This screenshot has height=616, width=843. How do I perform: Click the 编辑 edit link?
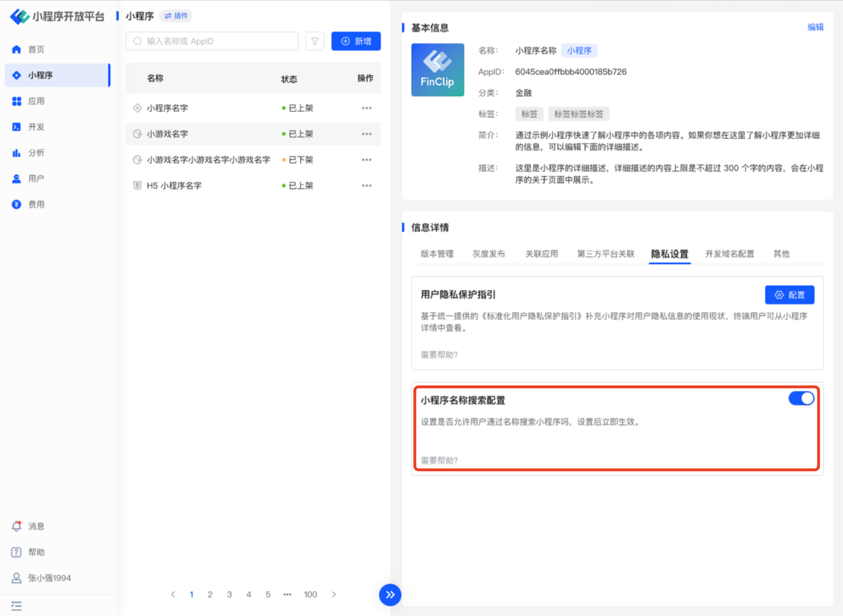tap(815, 27)
